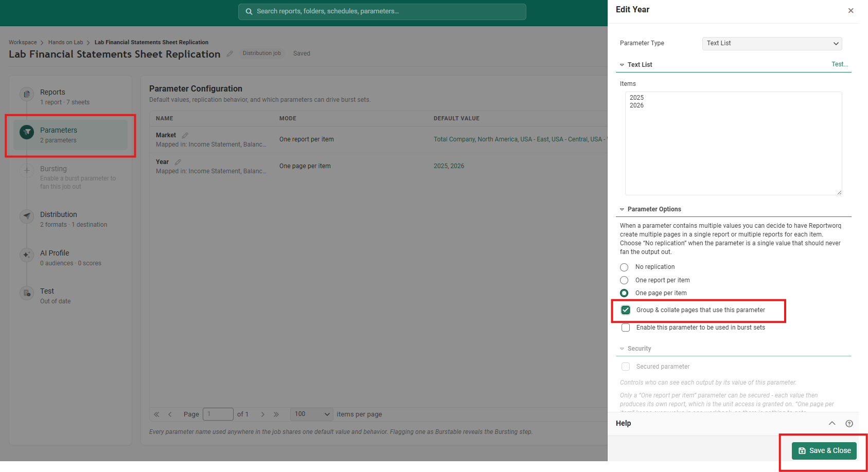Click the Test... link

click(840, 64)
